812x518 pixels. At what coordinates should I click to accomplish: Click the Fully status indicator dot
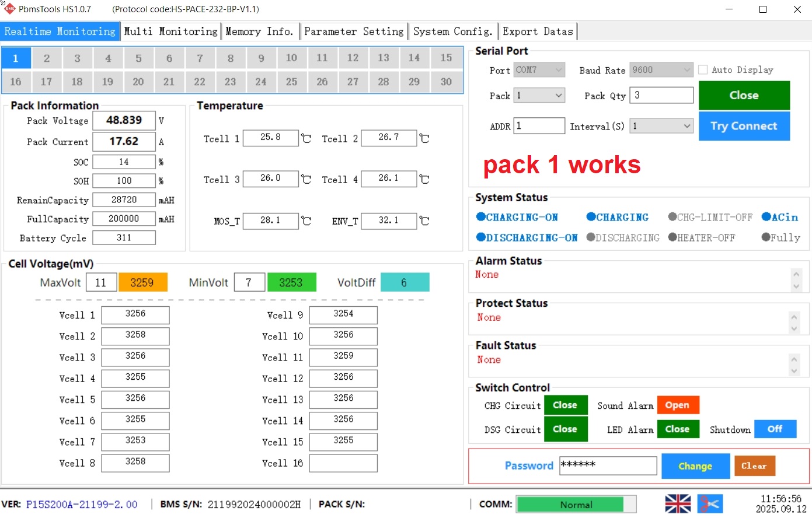(766, 237)
